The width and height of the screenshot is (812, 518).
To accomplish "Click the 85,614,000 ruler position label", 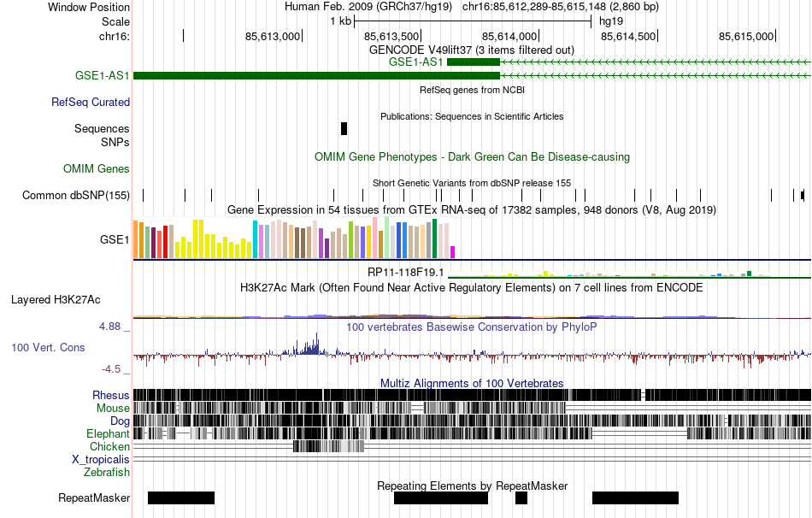I will coord(509,36).
